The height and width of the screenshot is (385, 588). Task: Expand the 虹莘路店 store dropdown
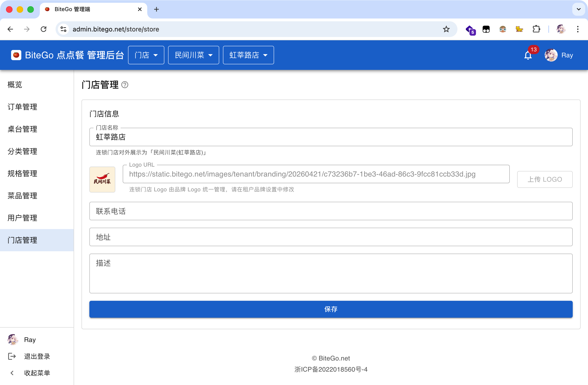pos(248,55)
